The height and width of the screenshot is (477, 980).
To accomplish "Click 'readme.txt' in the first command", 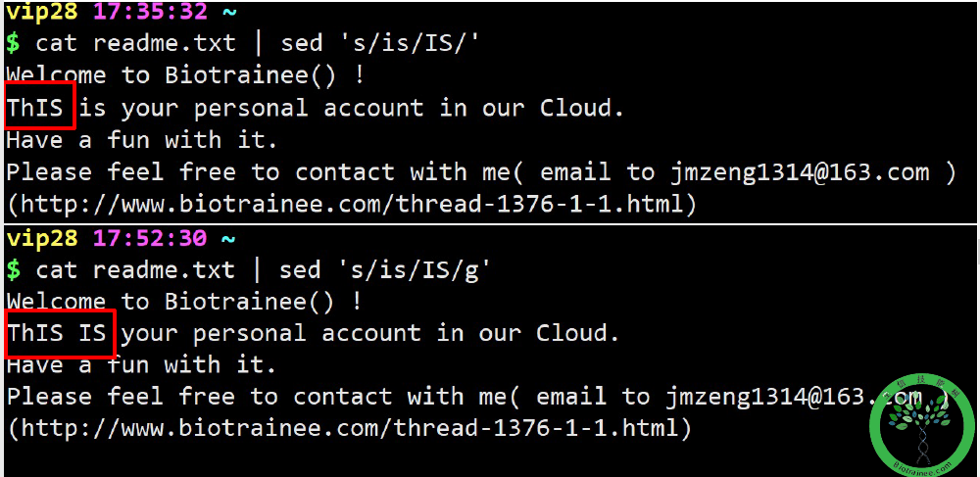I will [165, 44].
